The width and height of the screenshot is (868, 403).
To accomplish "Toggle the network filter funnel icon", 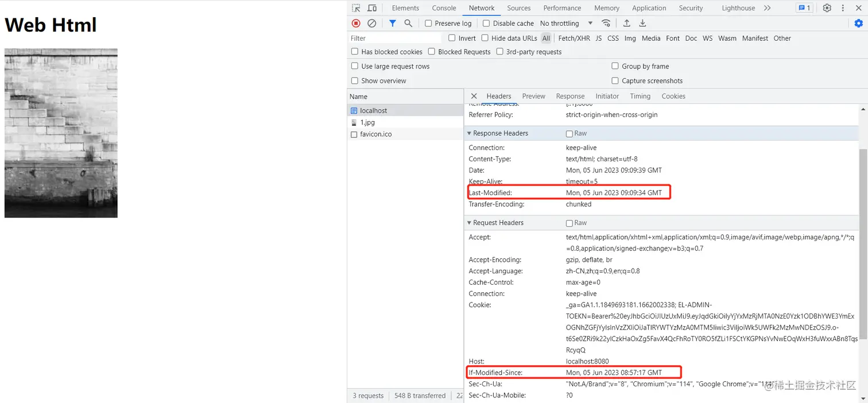I will (x=393, y=23).
